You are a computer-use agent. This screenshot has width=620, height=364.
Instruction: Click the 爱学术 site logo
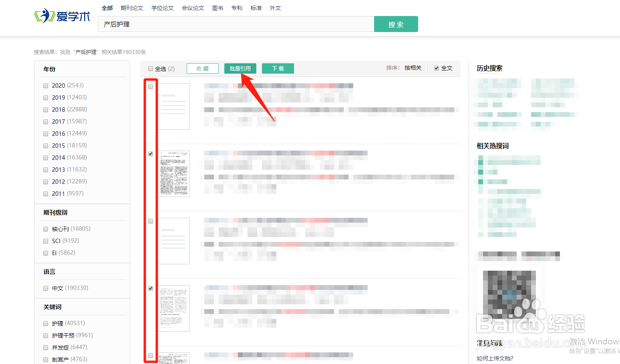[62, 16]
